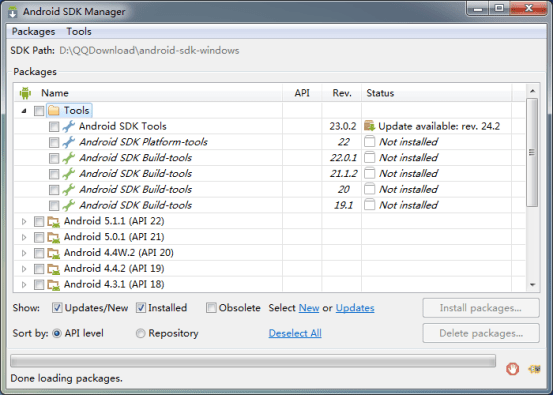This screenshot has height=395, width=553.
Task: Click the API column header
Action: (302, 93)
